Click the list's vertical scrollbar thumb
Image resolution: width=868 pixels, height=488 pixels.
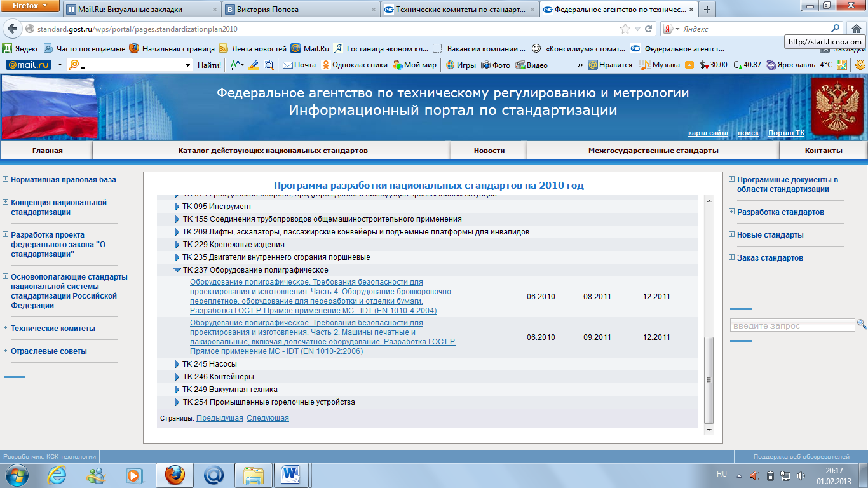(x=710, y=380)
